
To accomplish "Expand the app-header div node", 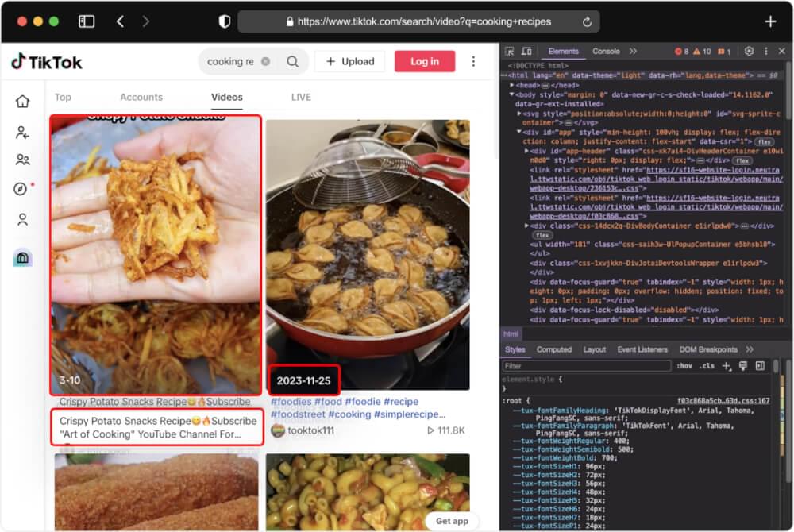I will [x=527, y=151].
